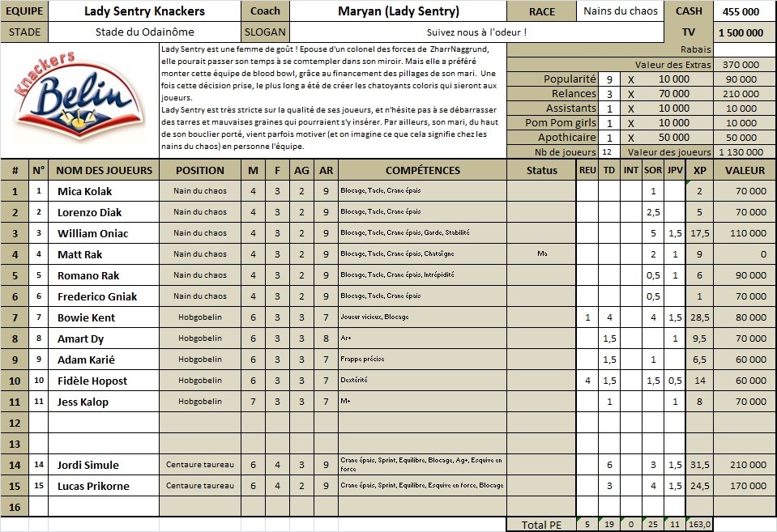Select the Valeur des Extras amount 370 000

point(741,65)
